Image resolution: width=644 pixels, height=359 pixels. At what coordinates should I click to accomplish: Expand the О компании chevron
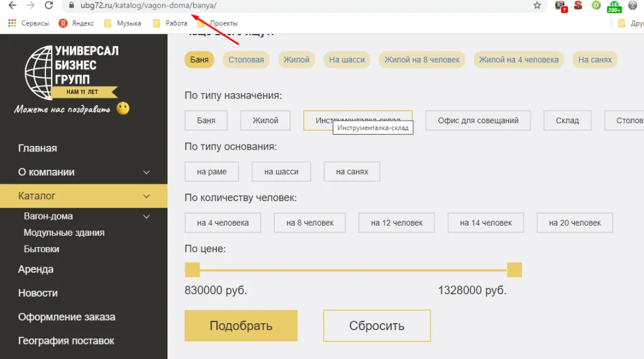(x=146, y=172)
